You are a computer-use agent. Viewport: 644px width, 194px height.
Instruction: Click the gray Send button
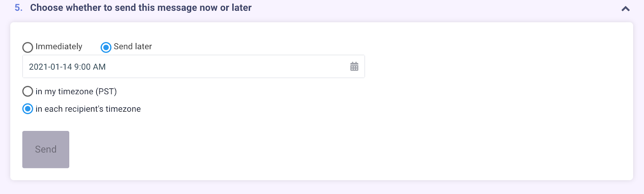pyautogui.click(x=46, y=149)
